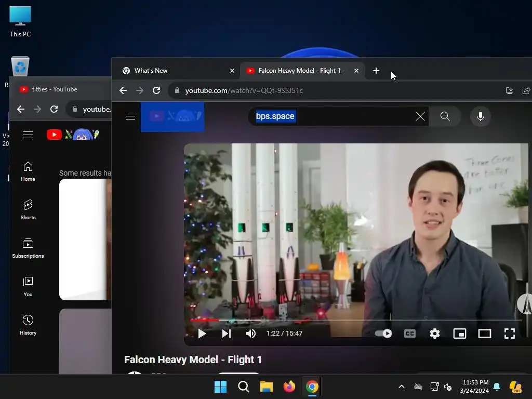This screenshot has width=532, height=399.
Task: Open Home in the YouTube sidebar
Action: click(28, 171)
